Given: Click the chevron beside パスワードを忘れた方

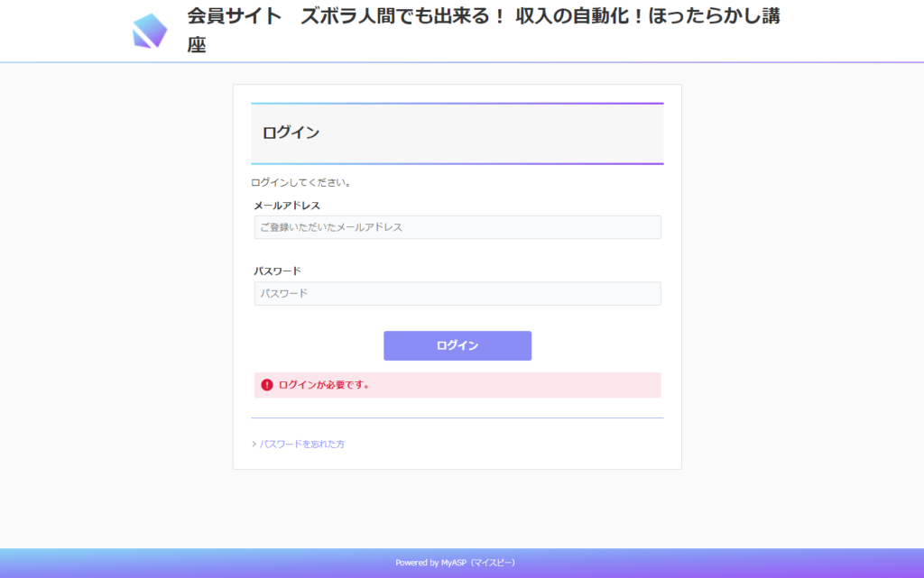Looking at the screenshot, I should click(254, 445).
